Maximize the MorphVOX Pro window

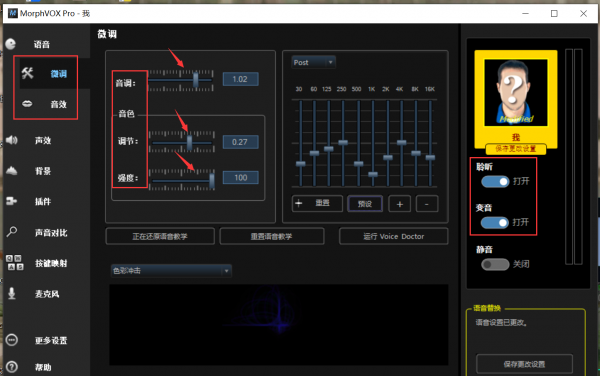point(554,13)
